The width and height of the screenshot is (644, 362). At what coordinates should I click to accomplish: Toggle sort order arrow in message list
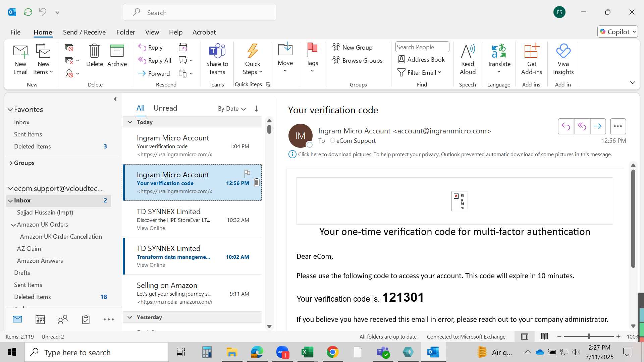pos(256,109)
